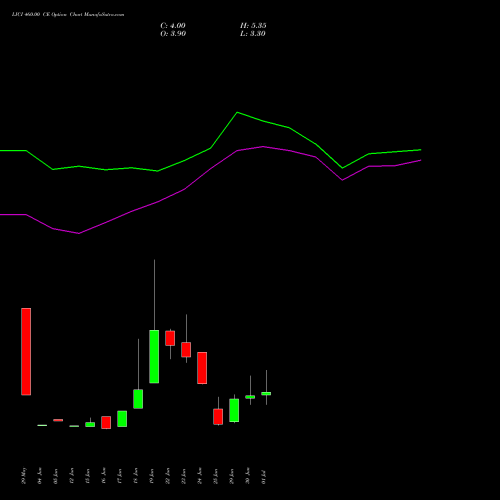Click the low value 'L: 3.30'

pyautogui.click(x=253, y=34)
